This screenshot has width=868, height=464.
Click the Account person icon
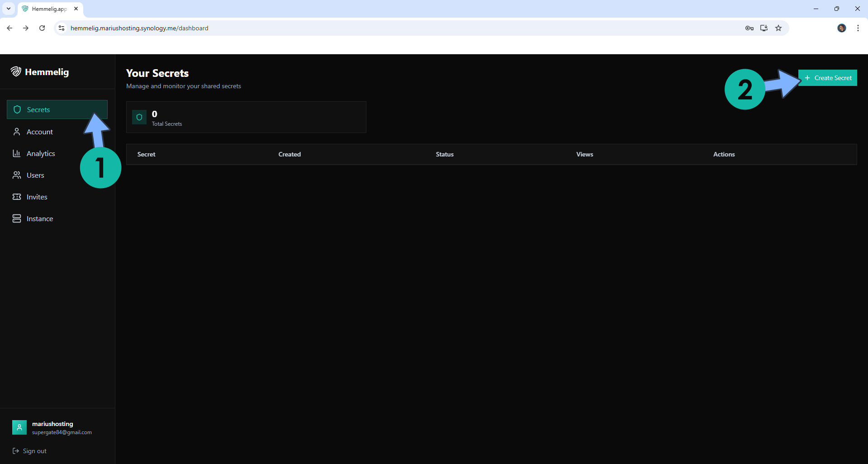[17, 132]
